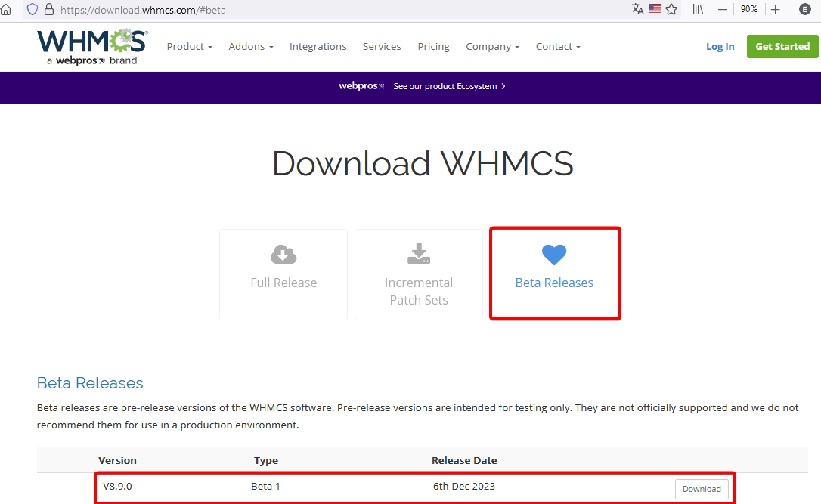Reset the 90% zoom level
The image size is (821, 504).
[748, 9]
